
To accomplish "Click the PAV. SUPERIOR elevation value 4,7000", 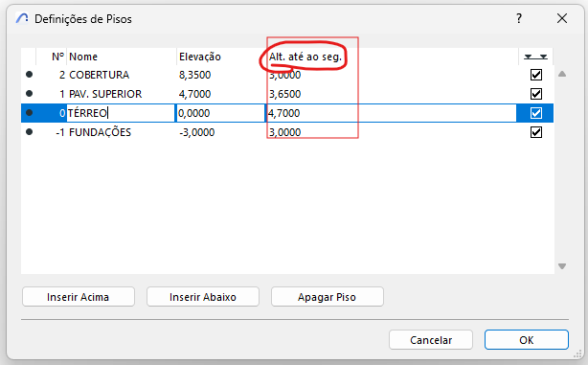I will click(194, 94).
